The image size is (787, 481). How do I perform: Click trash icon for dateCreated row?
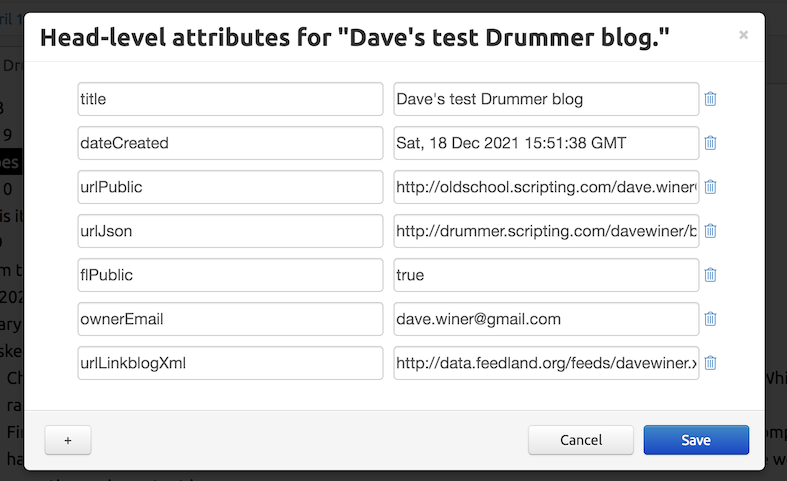click(710, 143)
